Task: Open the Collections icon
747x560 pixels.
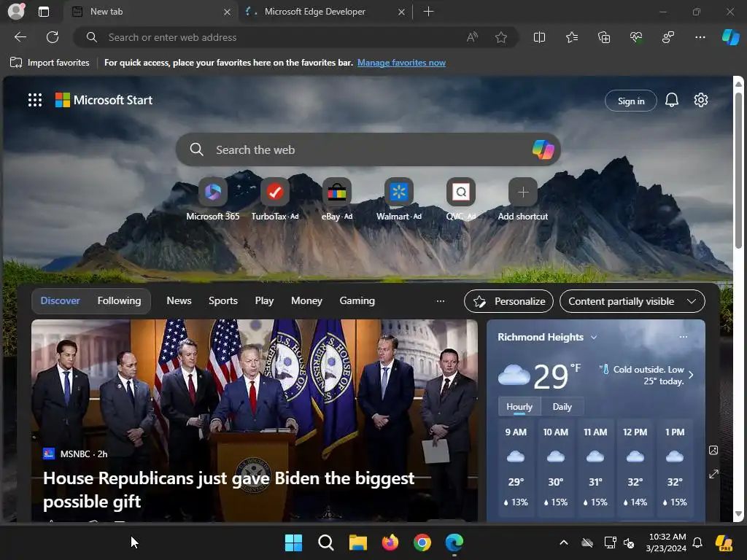Action: (603, 37)
